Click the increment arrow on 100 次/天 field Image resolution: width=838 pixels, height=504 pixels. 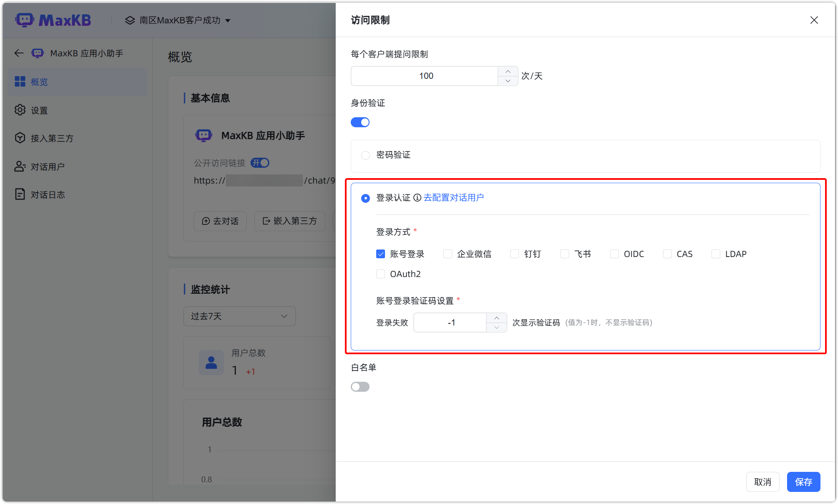508,71
